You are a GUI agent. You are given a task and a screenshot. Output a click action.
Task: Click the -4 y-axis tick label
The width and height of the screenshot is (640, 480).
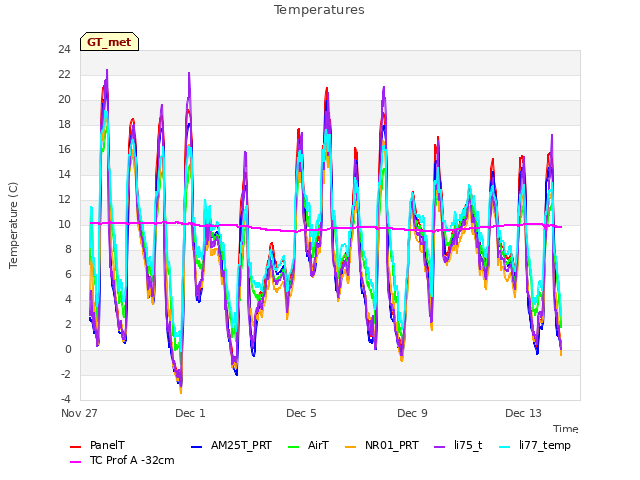(x=66, y=399)
